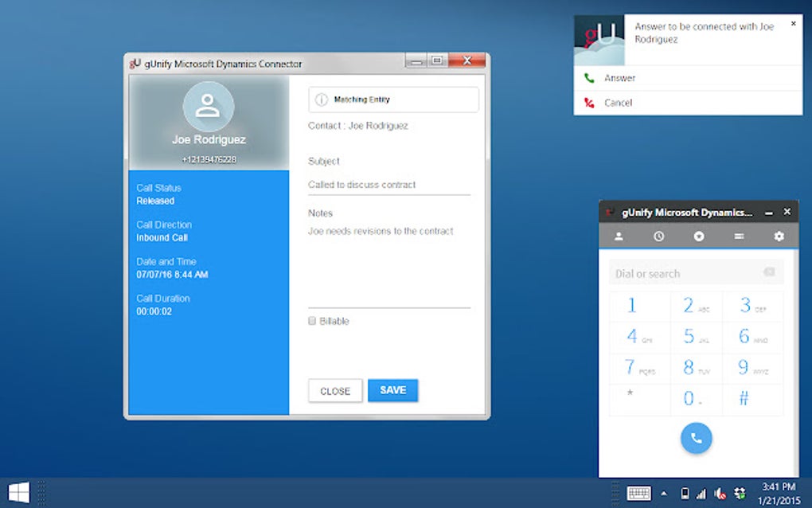Image resolution: width=812 pixels, height=508 pixels.
Task: Click the Matching Entity box
Action: (x=393, y=100)
